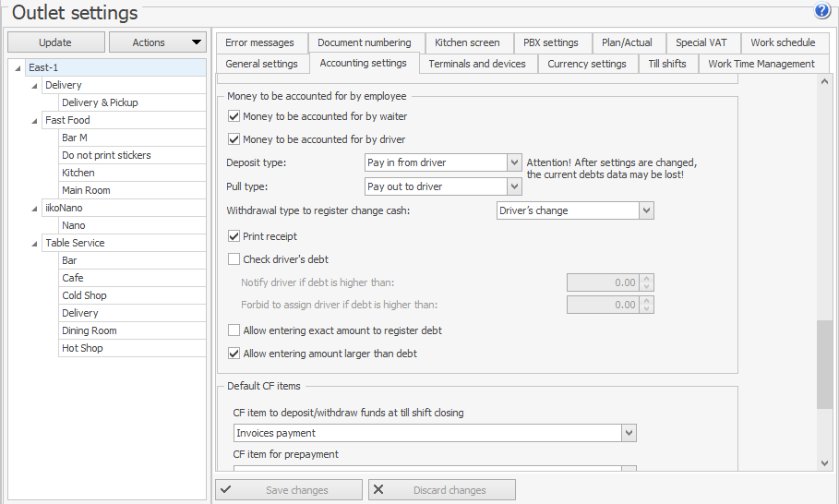This screenshot has height=504, width=839.
Task: Open the Kitchen screen tab
Action: pos(467,42)
